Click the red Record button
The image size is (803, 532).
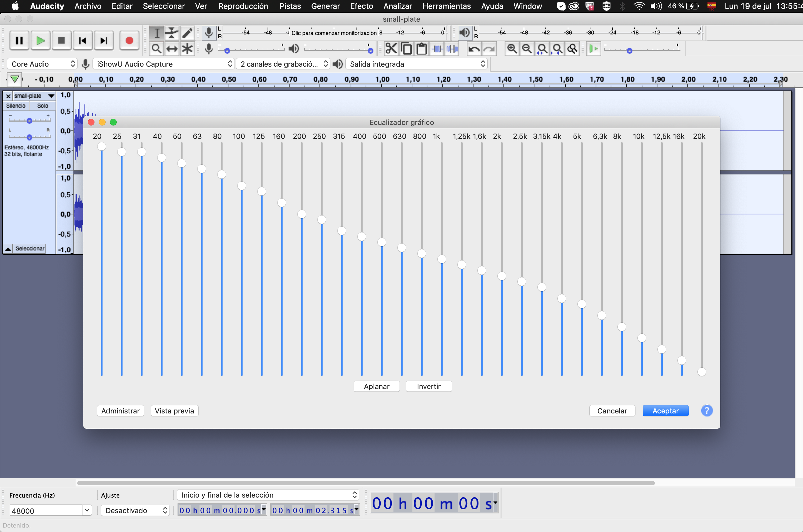click(x=129, y=41)
